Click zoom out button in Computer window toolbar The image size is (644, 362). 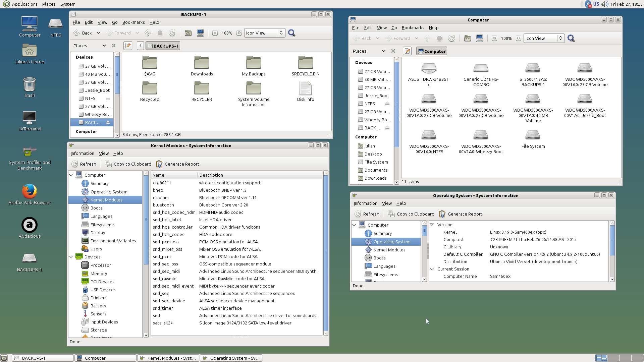494,38
